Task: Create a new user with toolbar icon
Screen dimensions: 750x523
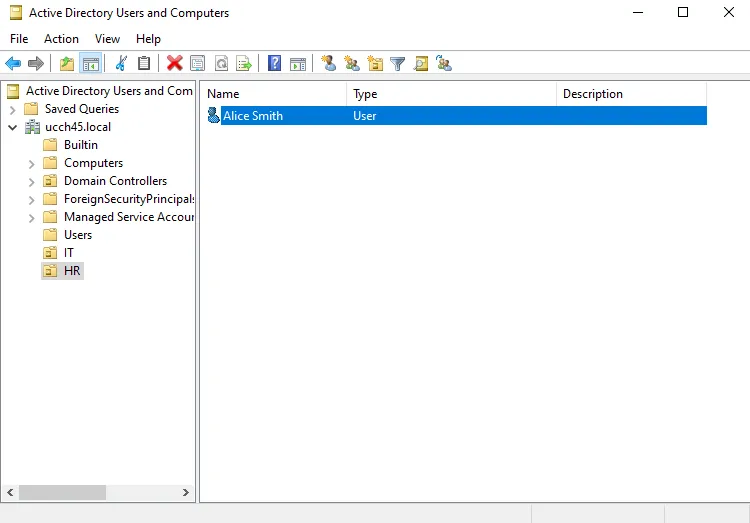Action: (328, 64)
